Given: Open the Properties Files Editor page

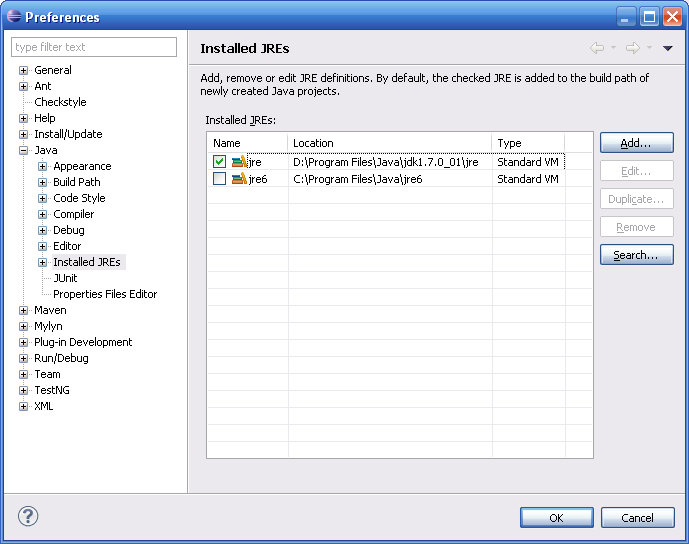Looking at the screenshot, I should [105, 294].
